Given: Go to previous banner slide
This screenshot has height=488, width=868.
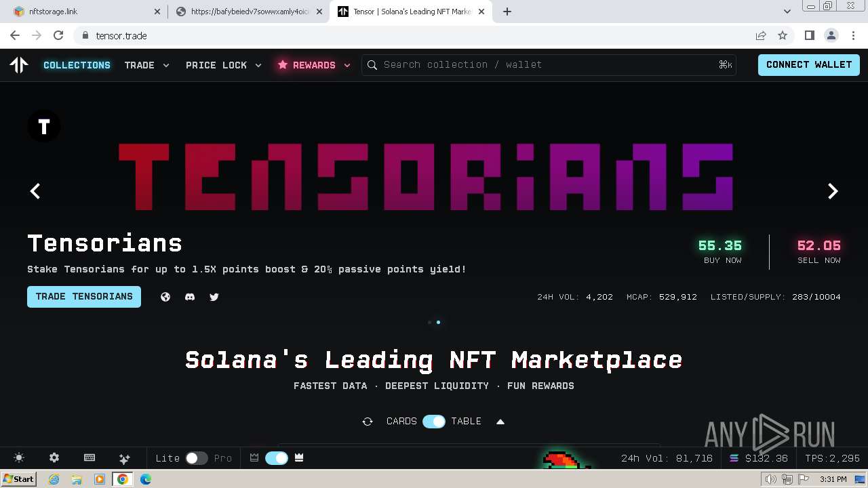Looking at the screenshot, I should click(35, 191).
